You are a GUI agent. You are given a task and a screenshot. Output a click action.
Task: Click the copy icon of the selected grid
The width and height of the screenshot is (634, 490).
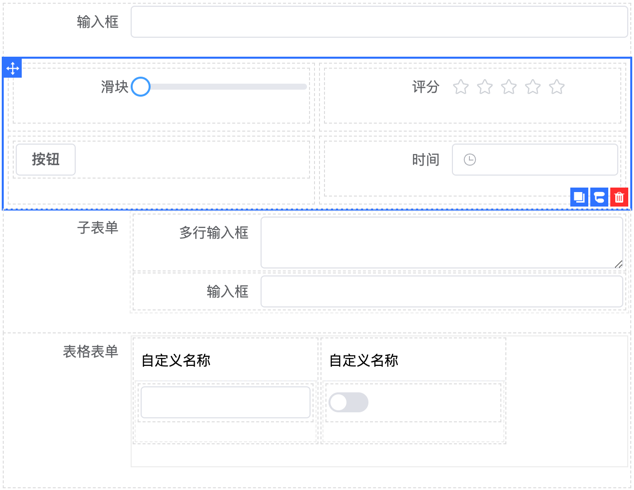pos(579,197)
